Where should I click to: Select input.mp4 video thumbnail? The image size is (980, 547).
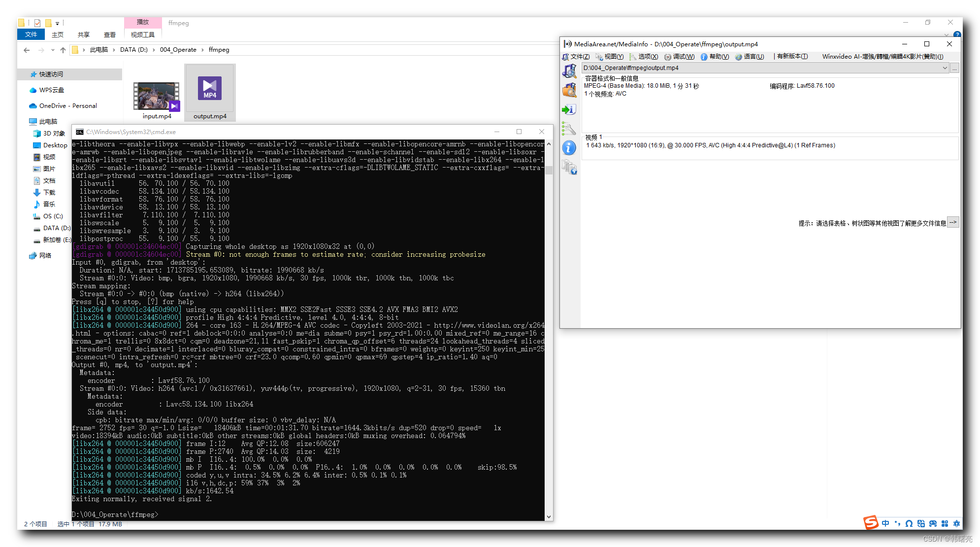[157, 96]
